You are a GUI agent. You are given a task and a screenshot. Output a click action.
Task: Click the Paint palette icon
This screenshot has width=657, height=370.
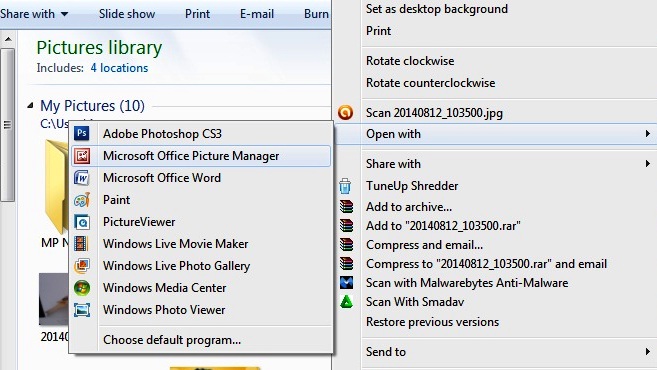pyautogui.click(x=82, y=200)
